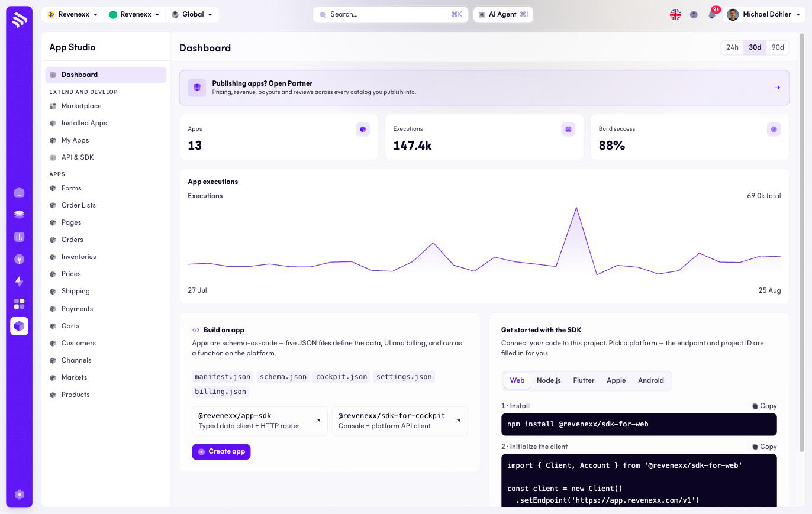Open the Channels app

point(106,360)
